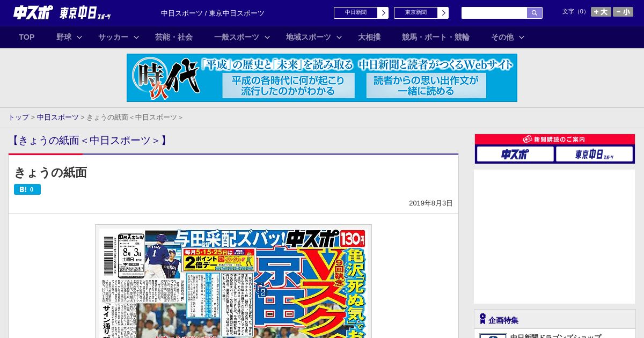Viewport: 644px width, 338px height.
Task: Open the newspaper front page image
Action: [x=233, y=282]
